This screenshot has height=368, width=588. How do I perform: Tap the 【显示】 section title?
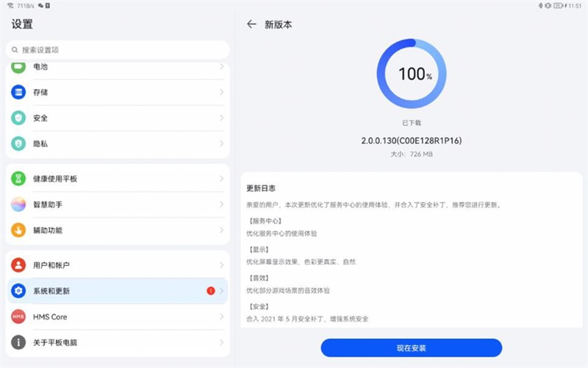(x=259, y=250)
